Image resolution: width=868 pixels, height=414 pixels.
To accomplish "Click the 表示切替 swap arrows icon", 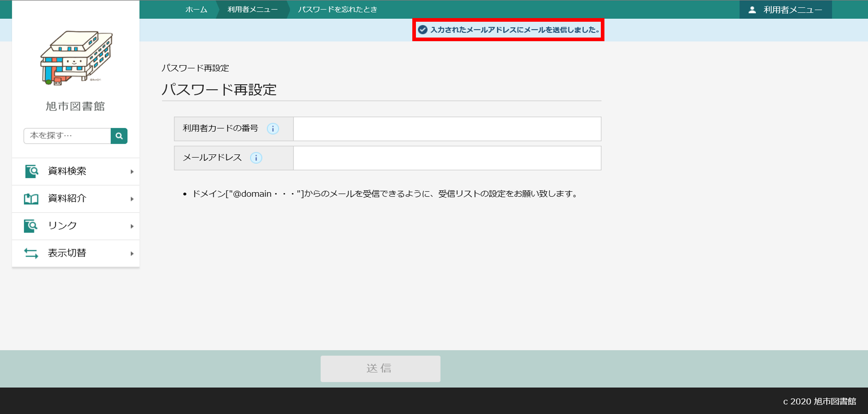I will [31, 253].
